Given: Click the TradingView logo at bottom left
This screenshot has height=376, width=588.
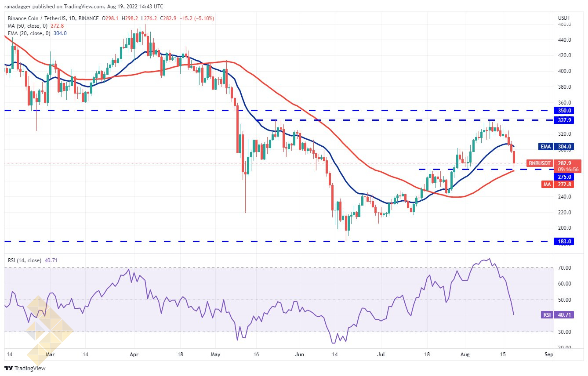Looking at the screenshot, I should tap(25, 368).
